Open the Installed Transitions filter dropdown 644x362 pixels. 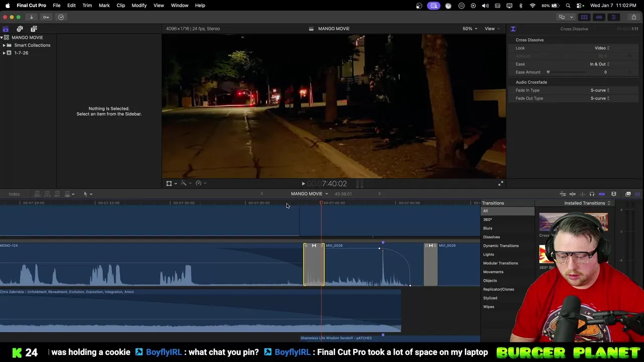point(587,203)
